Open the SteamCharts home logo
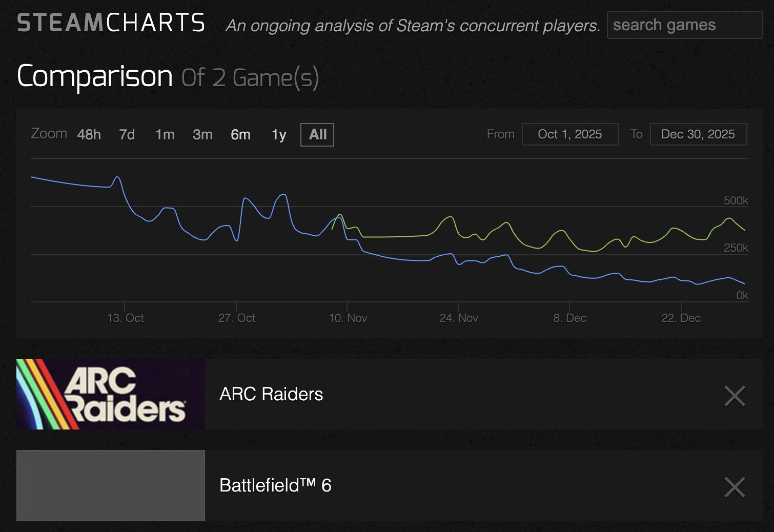This screenshot has width=774, height=532. coord(111,23)
